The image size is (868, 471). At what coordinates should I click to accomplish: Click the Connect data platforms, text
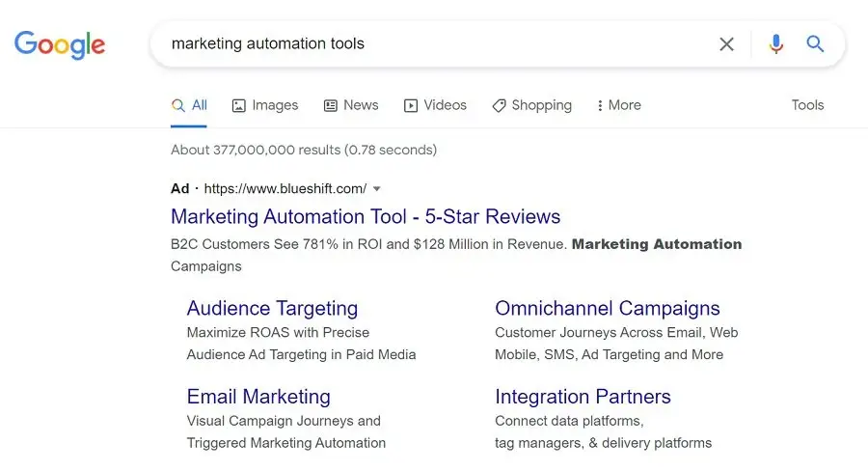(569, 421)
